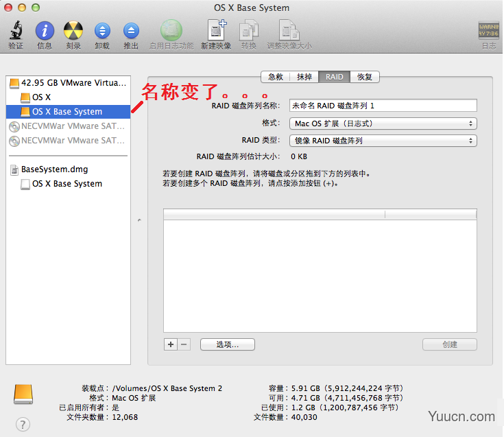The image size is (504, 437).
Task: Click the sidebar splitter handle
Action: pyautogui.click(x=139, y=220)
